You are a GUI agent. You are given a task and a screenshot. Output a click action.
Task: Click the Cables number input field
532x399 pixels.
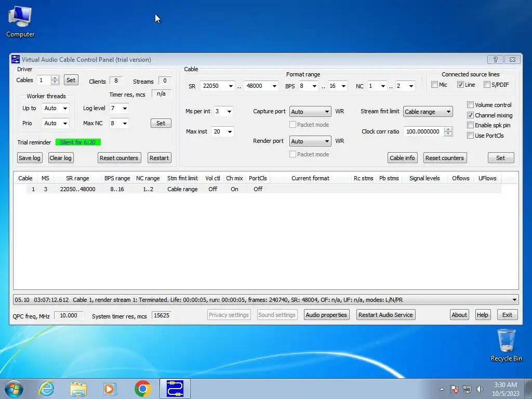pos(44,80)
